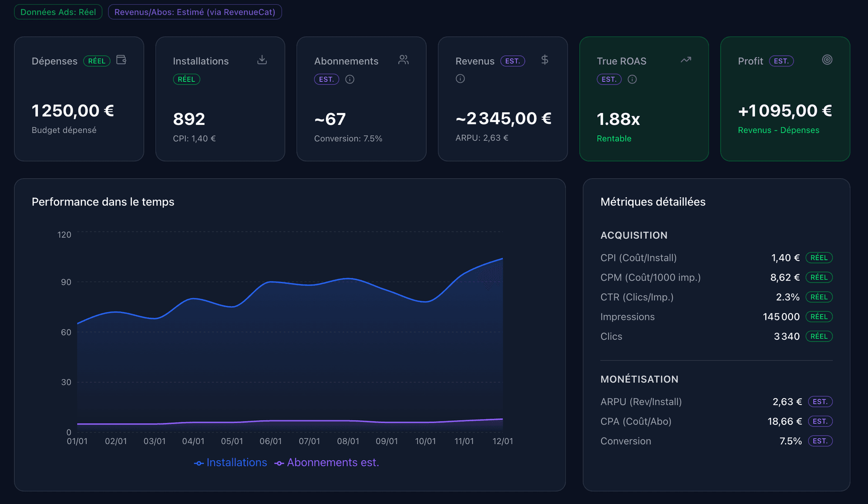Open the info tooltip on the Revenus card
Viewport: 868px width, 504px height.
click(x=460, y=78)
